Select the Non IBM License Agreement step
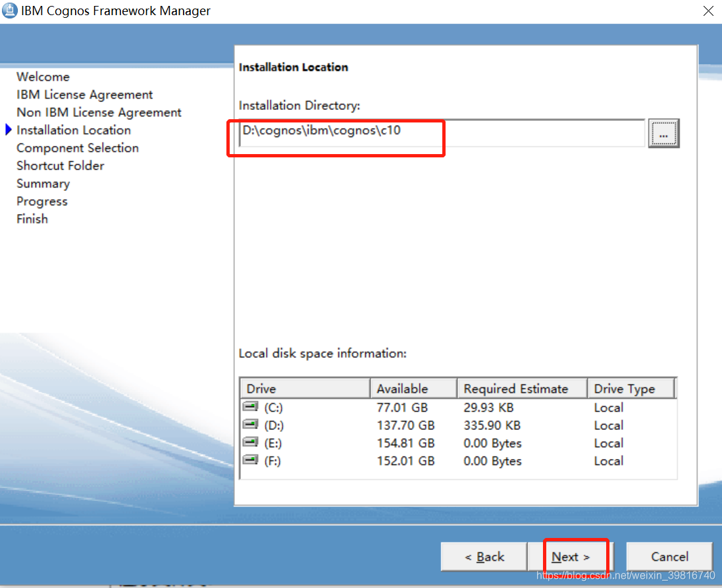The width and height of the screenshot is (722, 588). tap(99, 113)
